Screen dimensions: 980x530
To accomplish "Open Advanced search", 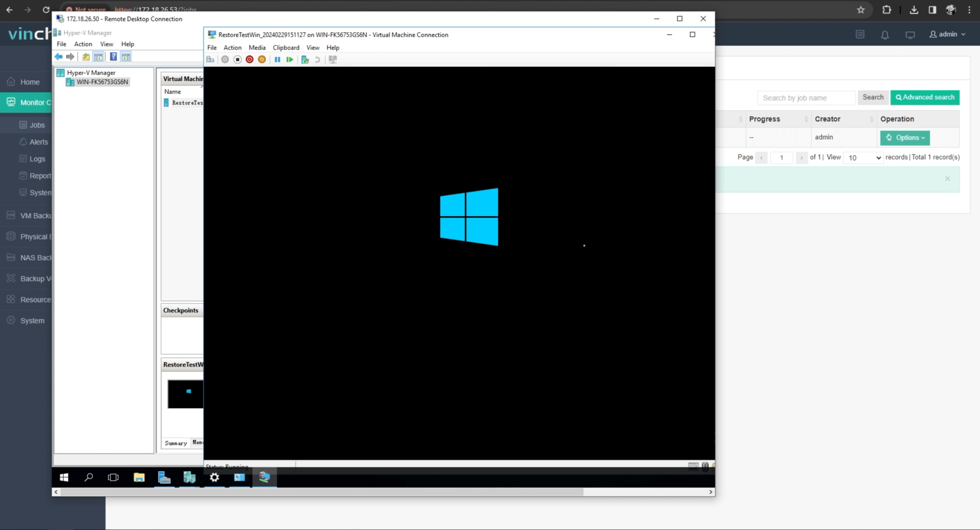I will [925, 97].
